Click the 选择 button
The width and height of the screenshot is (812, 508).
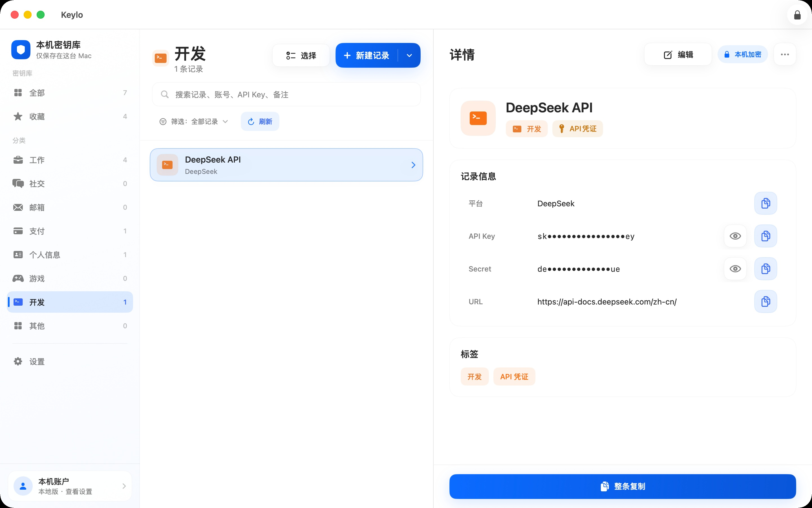[x=301, y=55]
